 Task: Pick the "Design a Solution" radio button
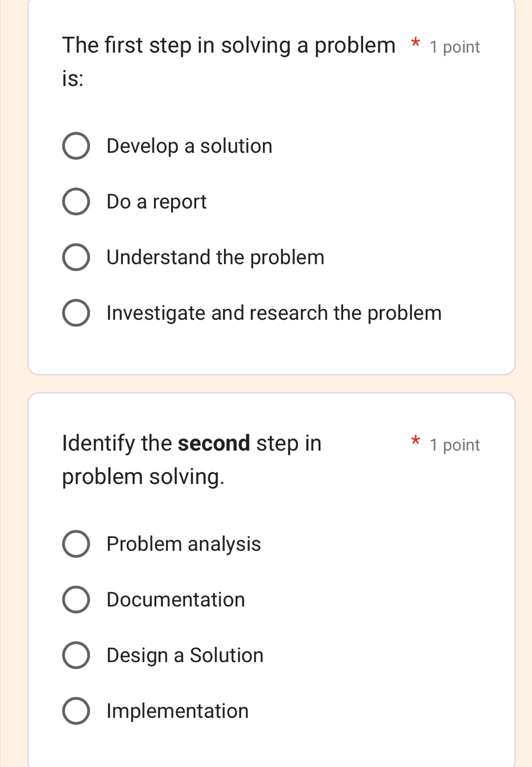(x=76, y=655)
